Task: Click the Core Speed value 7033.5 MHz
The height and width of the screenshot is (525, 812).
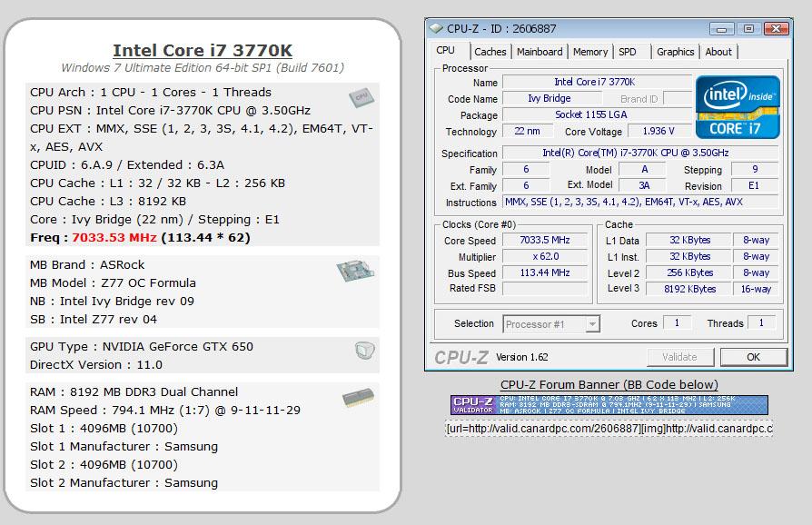Action: 545,240
